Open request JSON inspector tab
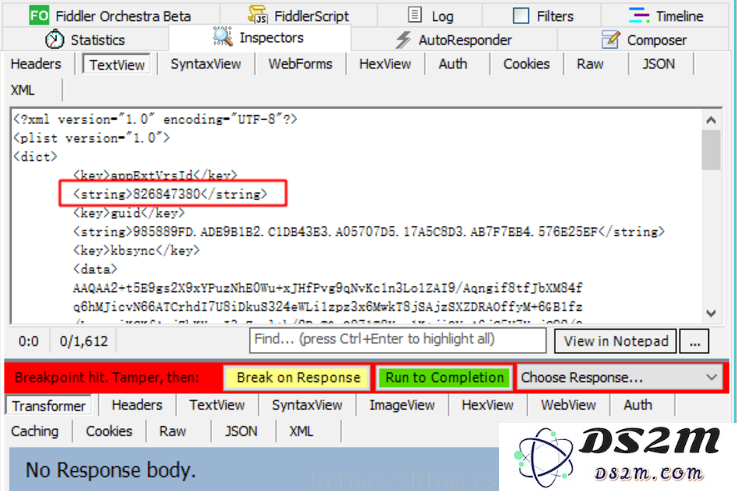 click(659, 64)
